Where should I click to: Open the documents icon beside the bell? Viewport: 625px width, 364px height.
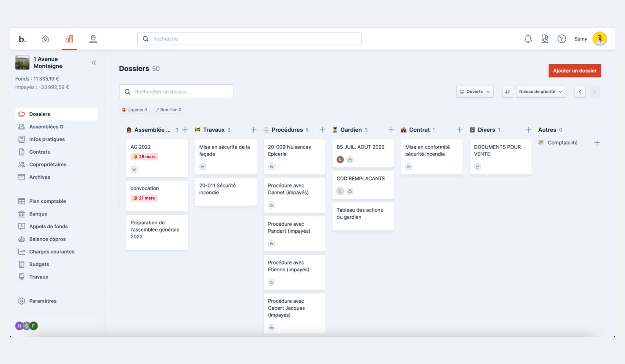pos(545,39)
